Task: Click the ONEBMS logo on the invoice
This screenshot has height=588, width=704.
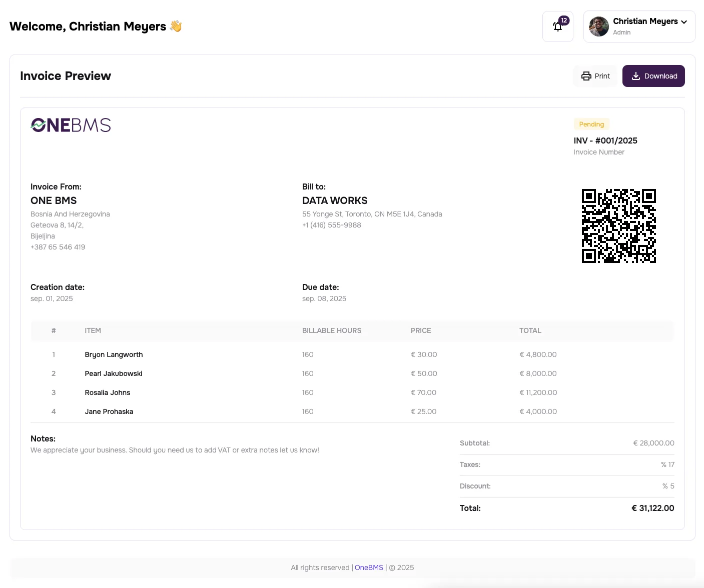Action: pos(70,124)
